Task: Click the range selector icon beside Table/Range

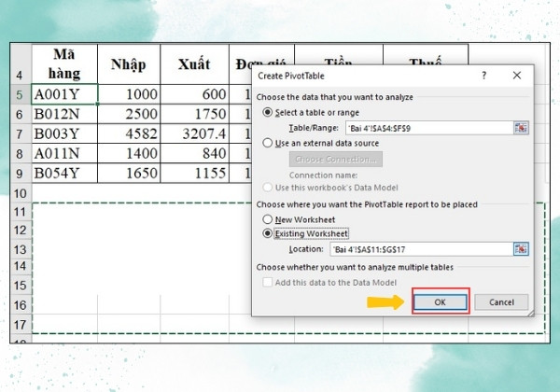Action: tap(521, 128)
